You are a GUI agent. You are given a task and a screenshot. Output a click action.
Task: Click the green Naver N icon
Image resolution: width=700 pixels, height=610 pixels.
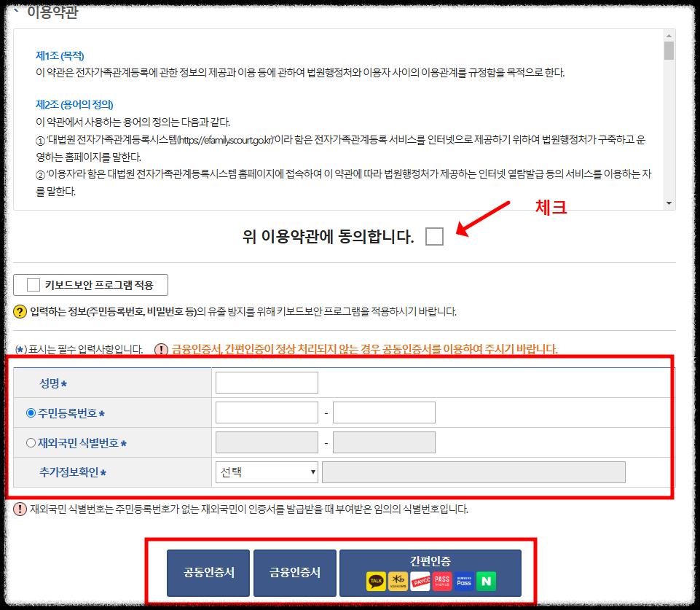click(486, 581)
